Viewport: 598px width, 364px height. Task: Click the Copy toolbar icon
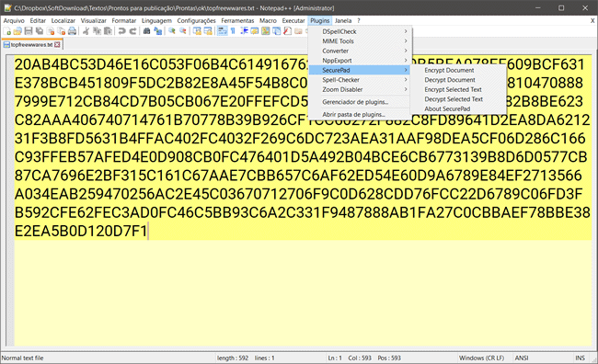[x=97, y=31]
